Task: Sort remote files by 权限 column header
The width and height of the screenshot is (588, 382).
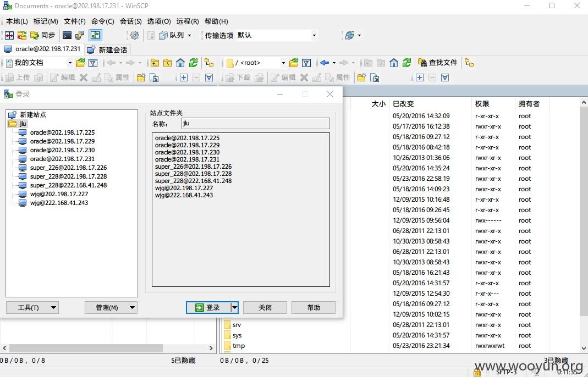Action: pos(493,104)
